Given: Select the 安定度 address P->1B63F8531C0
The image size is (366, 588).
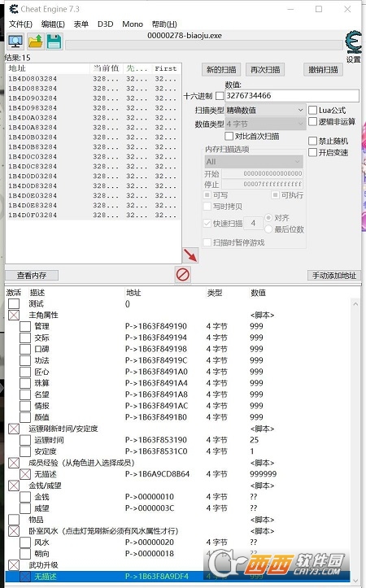Looking at the screenshot, I should [x=156, y=451].
